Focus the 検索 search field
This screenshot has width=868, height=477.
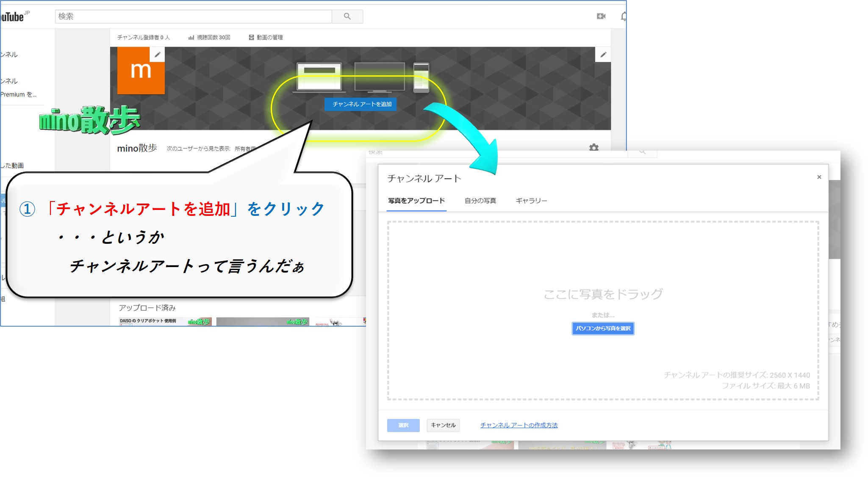pos(193,17)
